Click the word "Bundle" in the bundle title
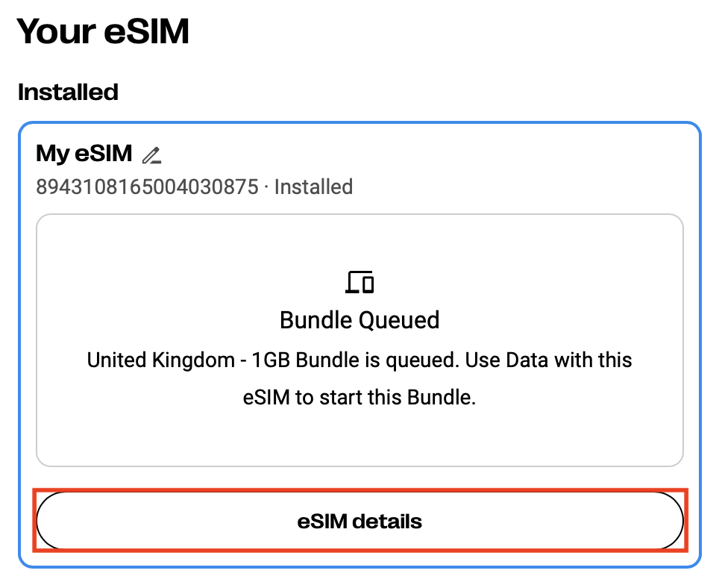Image resolution: width=719 pixels, height=588 pixels. coord(317,320)
